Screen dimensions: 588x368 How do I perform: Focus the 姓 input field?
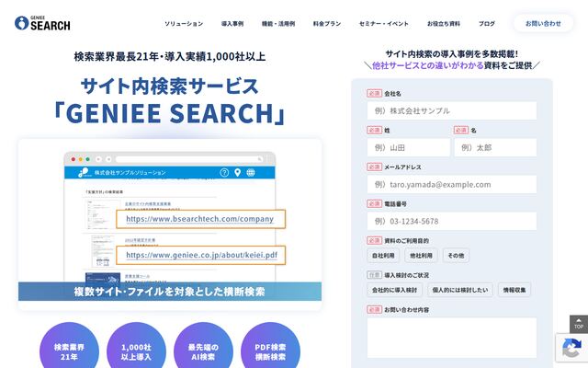(x=408, y=147)
